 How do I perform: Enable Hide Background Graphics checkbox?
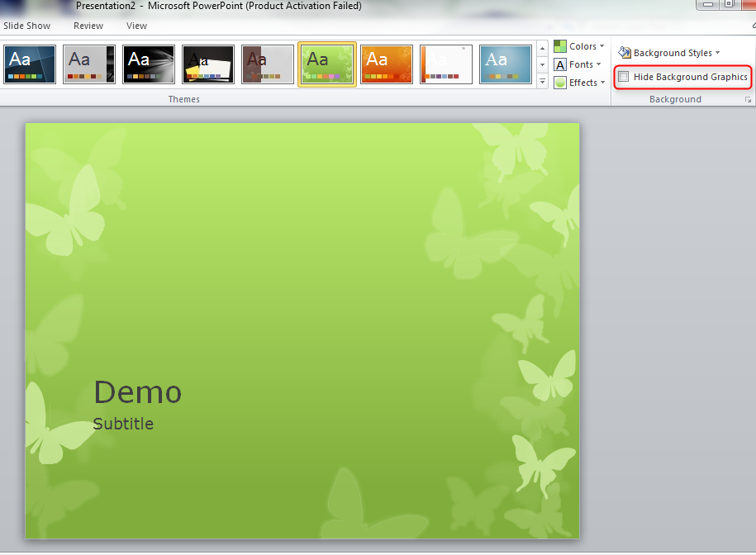(624, 77)
